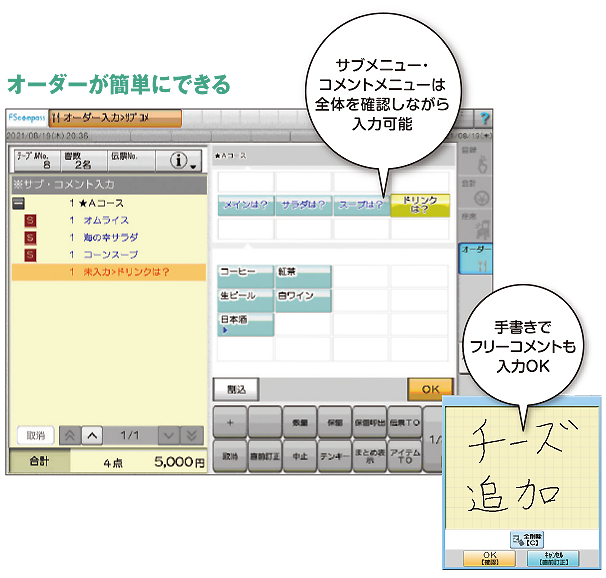Select the コーンスープ order row

[109, 255]
